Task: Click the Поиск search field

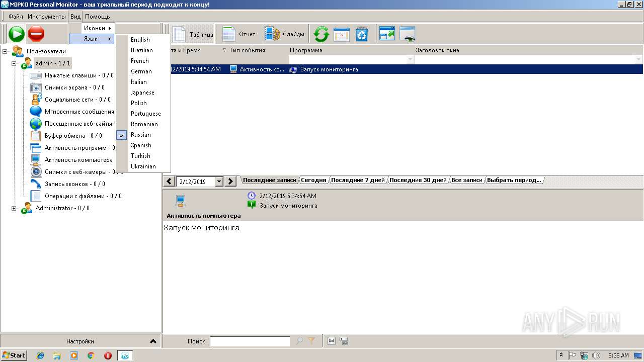Action: tap(250, 341)
